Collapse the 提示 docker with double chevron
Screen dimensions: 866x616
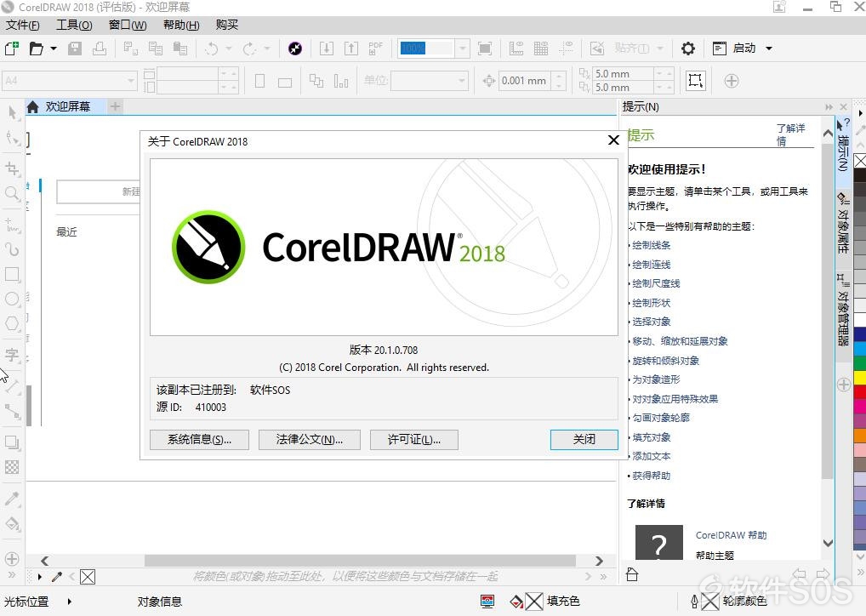pyautogui.click(x=829, y=107)
